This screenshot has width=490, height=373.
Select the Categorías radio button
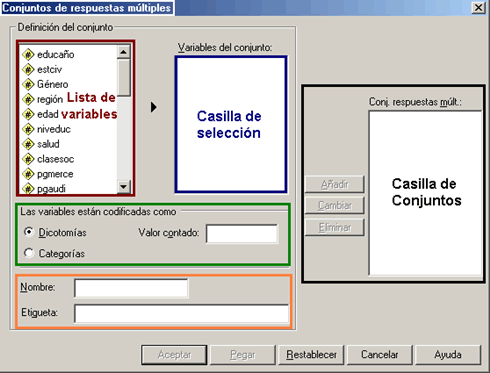pyautogui.click(x=29, y=253)
